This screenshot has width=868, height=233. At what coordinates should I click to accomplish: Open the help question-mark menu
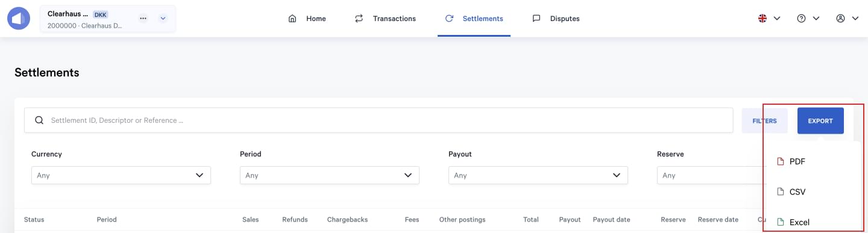pos(808,19)
